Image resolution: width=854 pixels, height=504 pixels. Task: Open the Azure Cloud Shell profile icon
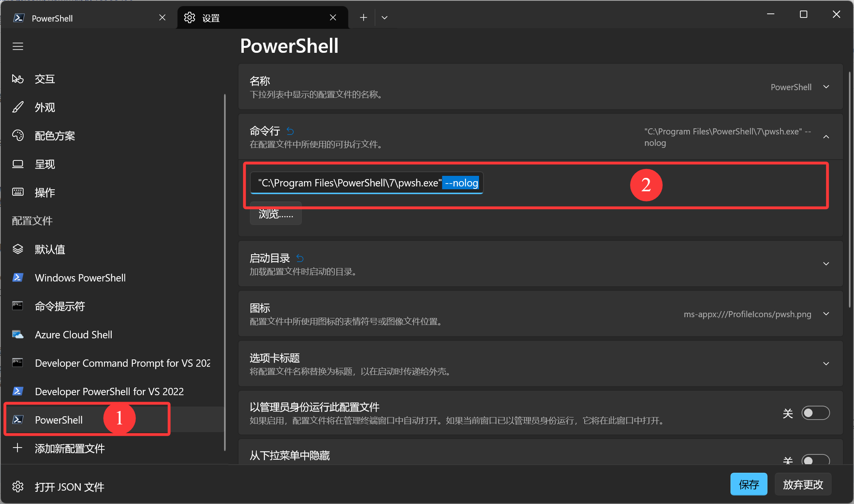point(18,335)
